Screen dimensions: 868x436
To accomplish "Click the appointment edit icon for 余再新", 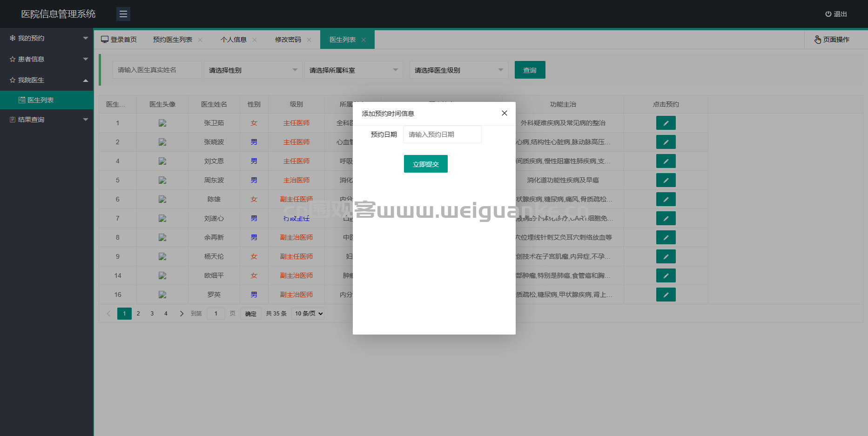I will [x=666, y=237].
